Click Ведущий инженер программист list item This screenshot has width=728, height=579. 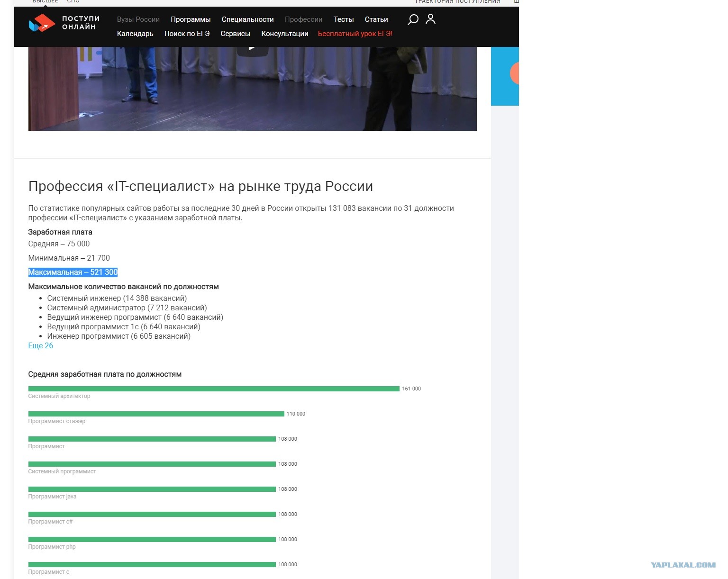(x=135, y=317)
